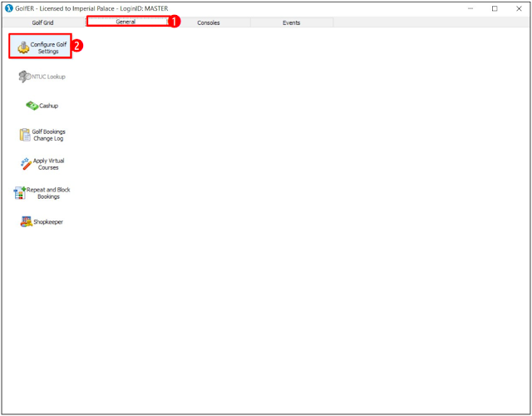532x416 pixels.
Task: Maximize the GolfER window
Action: pyautogui.click(x=495, y=8)
